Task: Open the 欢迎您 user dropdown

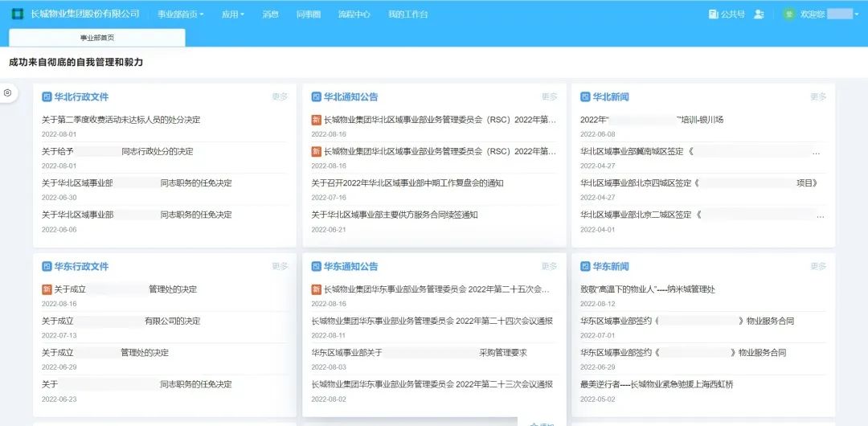Action: pyautogui.click(x=829, y=14)
